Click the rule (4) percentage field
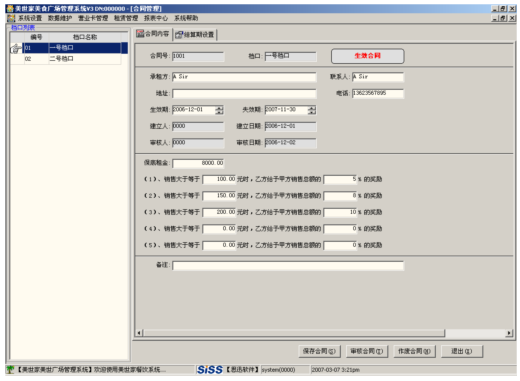The width and height of the screenshot is (520, 381). (x=340, y=229)
